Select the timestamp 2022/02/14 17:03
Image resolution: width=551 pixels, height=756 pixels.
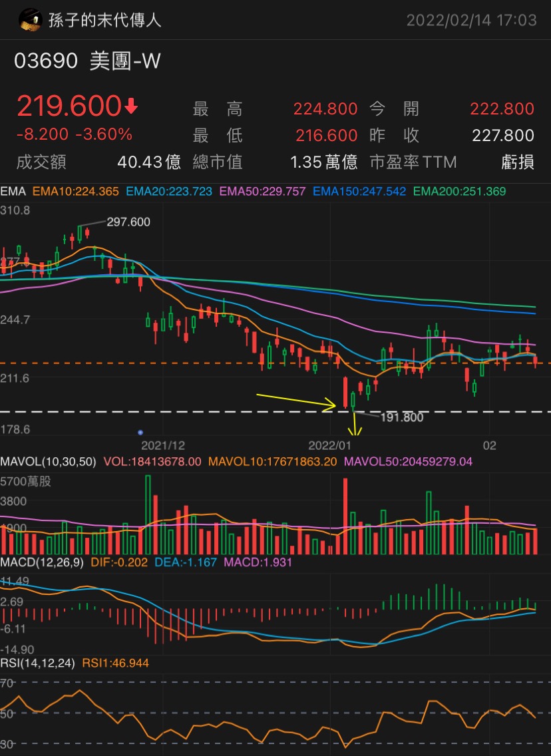coord(471,20)
